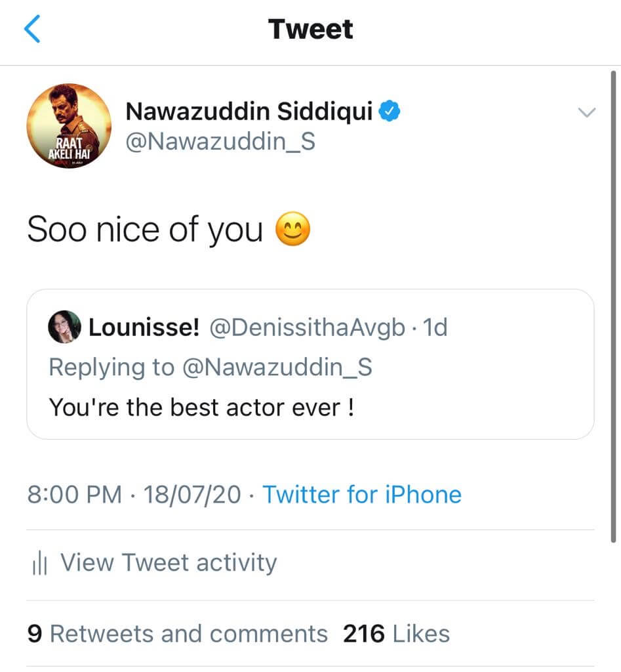Click the Nawazuddin Siddiqui display name

(249, 112)
